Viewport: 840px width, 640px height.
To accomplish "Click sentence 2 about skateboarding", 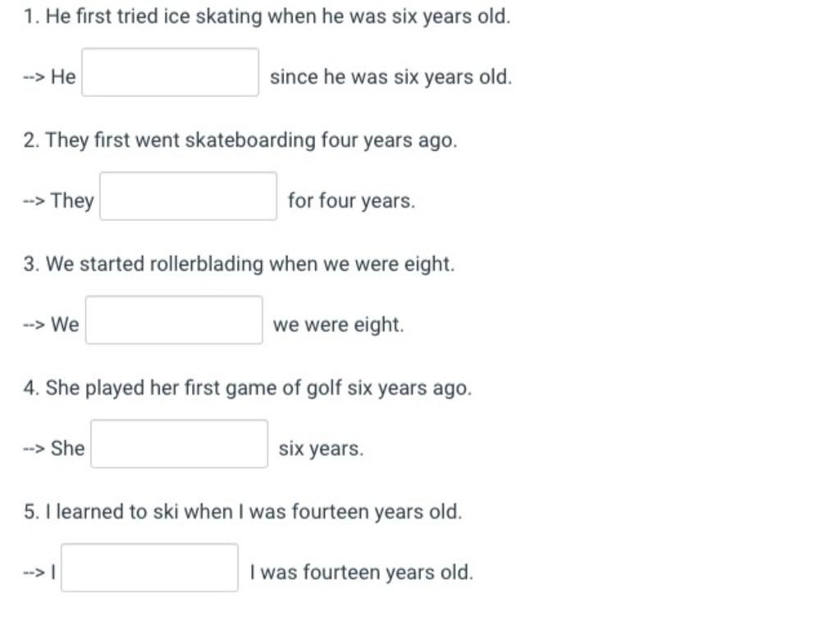I will tap(240, 140).
